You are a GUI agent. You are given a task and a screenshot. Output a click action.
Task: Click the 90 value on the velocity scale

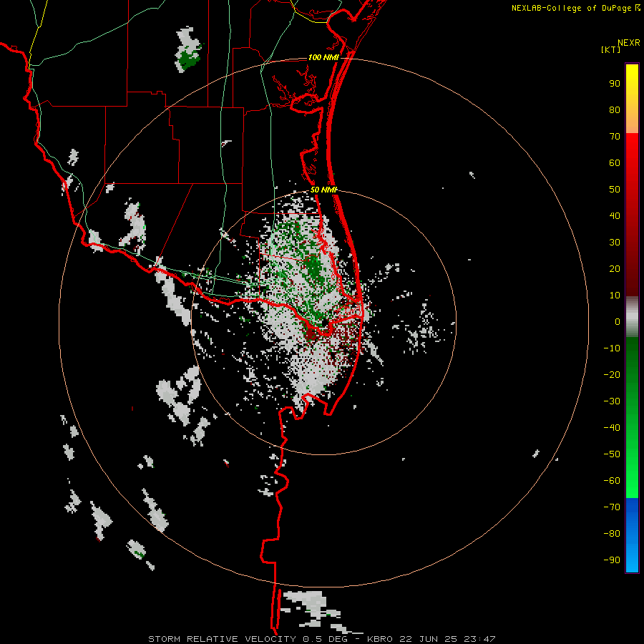tap(615, 84)
